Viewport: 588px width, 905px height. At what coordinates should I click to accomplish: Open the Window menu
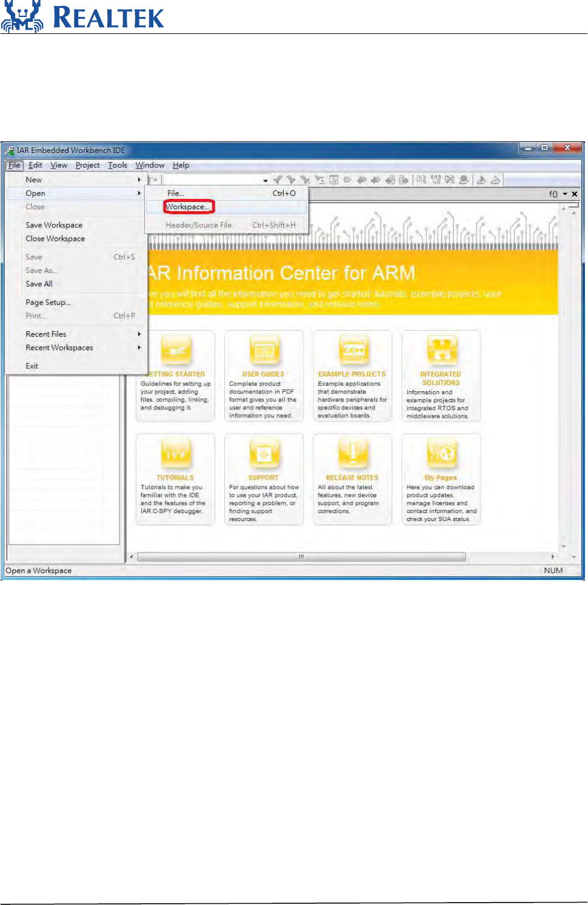[150, 165]
